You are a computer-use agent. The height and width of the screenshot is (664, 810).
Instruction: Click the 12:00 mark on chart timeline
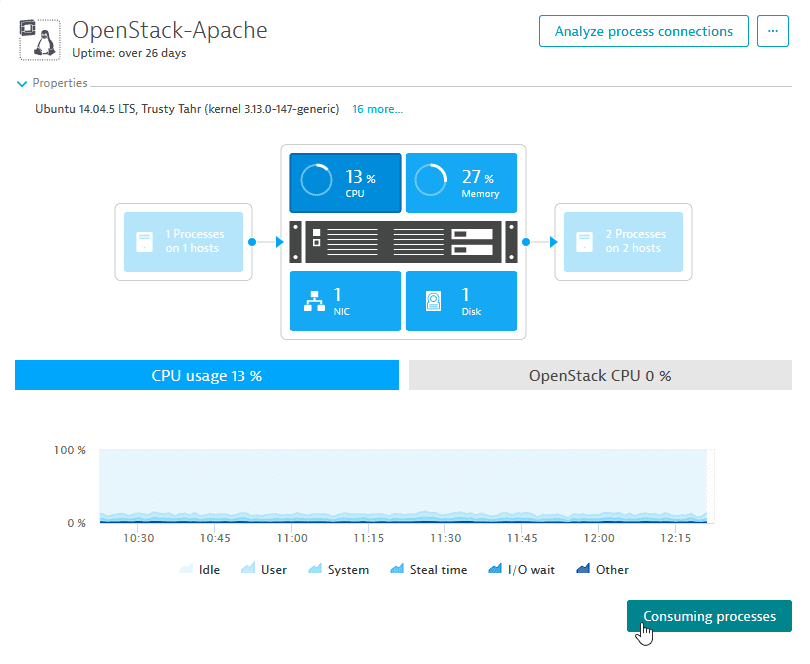click(599, 538)
